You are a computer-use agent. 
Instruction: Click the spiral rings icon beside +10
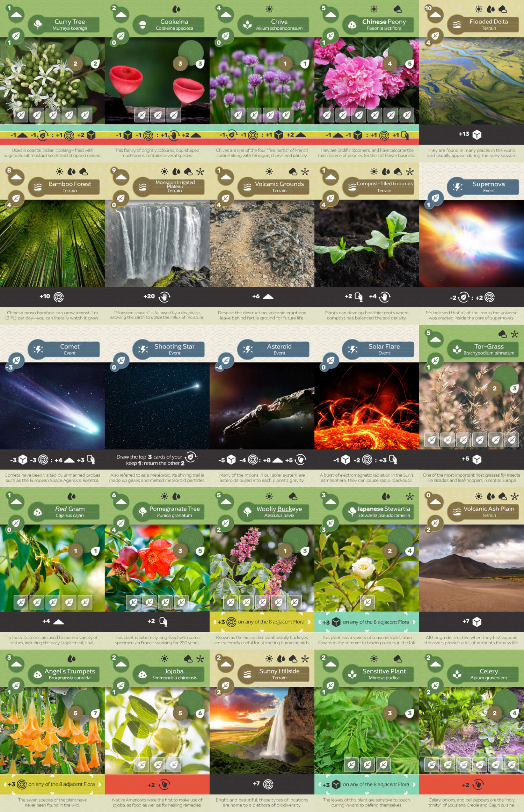point(59,297)
